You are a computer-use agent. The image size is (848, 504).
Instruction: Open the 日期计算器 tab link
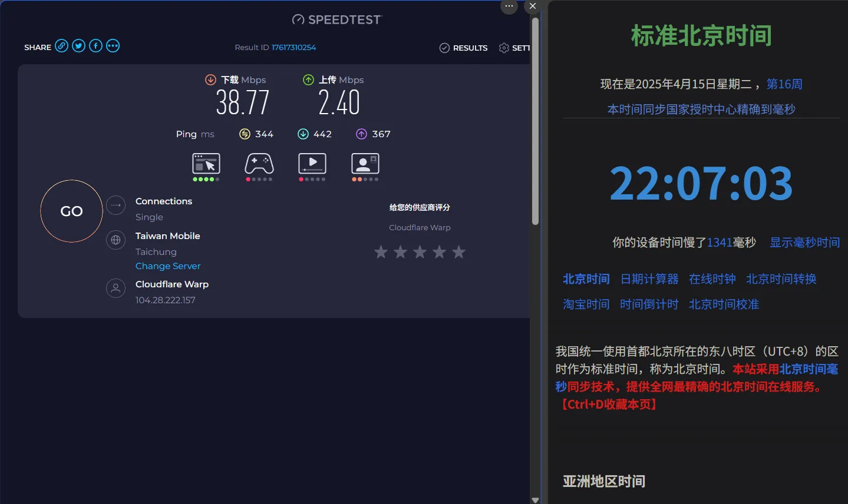649,279
